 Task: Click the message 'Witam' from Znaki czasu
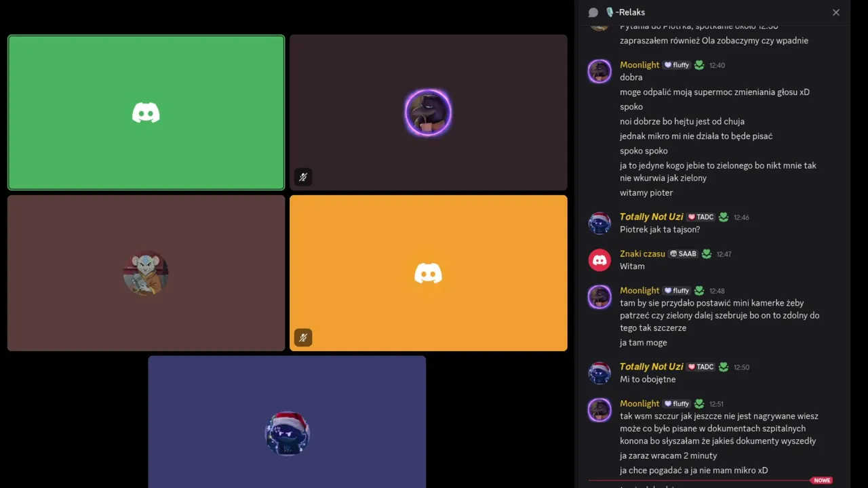632,266
